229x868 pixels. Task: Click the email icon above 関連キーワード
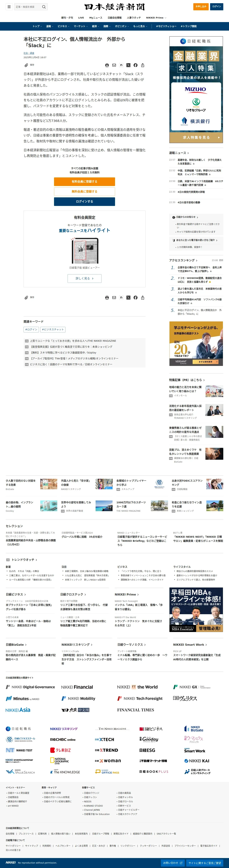114,298
